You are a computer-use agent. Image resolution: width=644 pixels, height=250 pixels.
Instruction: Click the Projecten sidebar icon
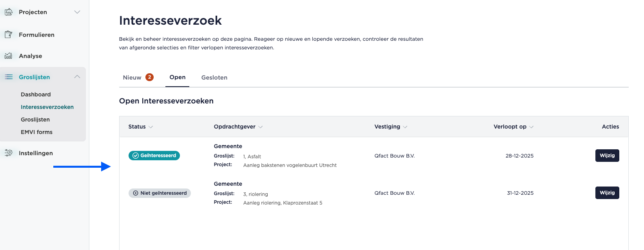[9, 12]
